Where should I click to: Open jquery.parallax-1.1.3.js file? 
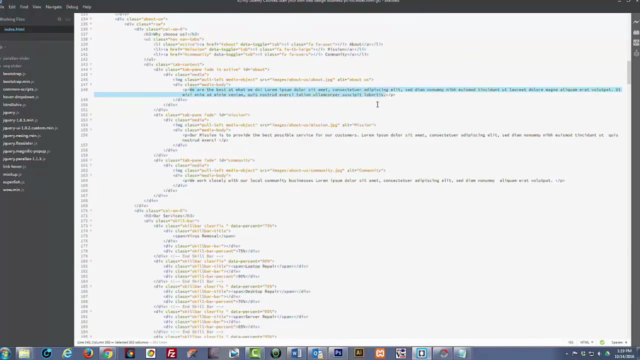24,159
